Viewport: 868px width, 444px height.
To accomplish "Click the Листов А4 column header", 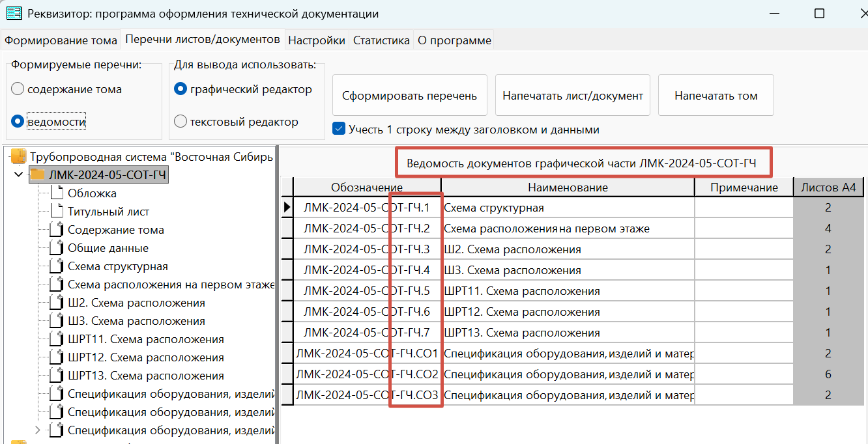I will click(x=828, y=187).
